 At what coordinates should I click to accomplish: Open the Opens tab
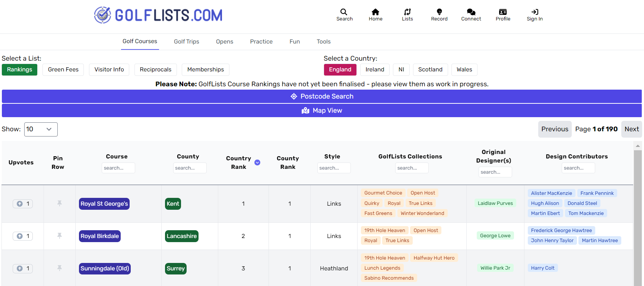[225, 42]
